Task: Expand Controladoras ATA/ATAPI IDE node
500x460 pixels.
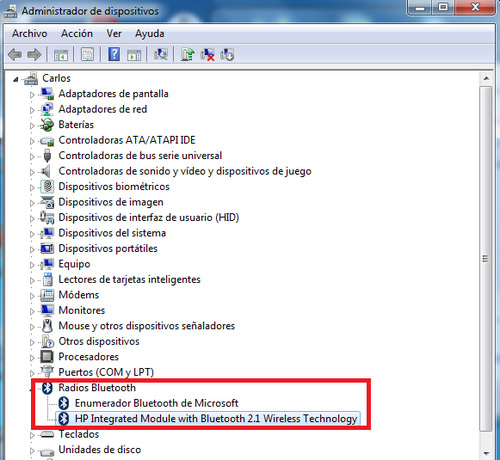Action: click(x=32, y=141)
